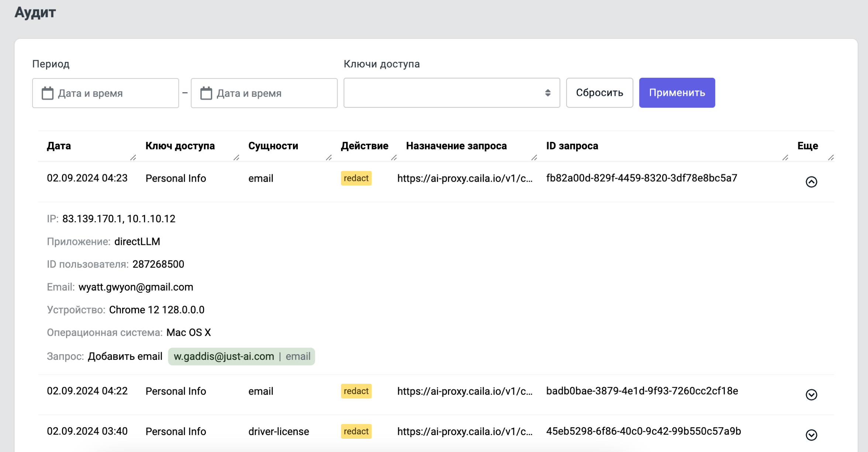Click the Еще column header
This screenshot has height=452, width=868.
(x=807, y=146)
